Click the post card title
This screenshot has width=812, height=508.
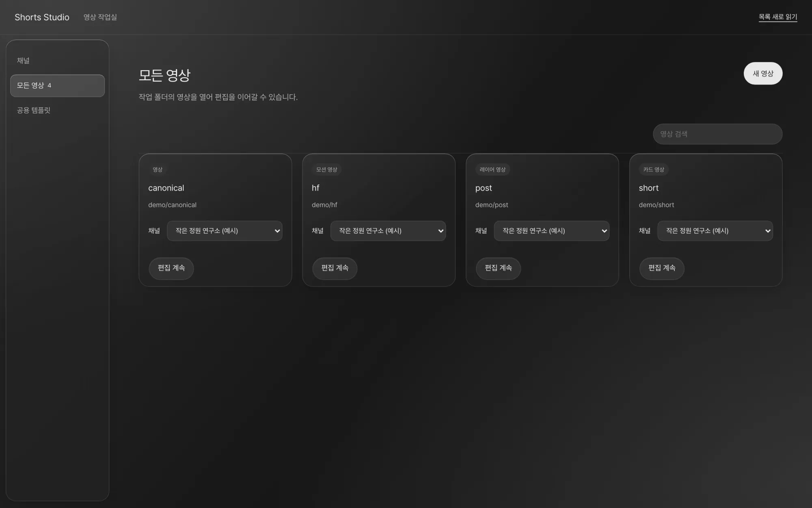[484, 188]
